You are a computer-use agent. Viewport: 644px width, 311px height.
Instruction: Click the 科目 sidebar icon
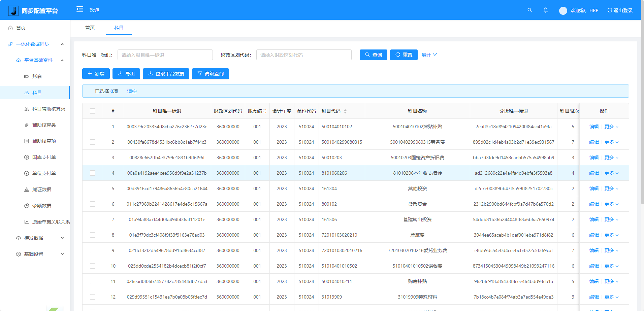(x=27, y=93)
